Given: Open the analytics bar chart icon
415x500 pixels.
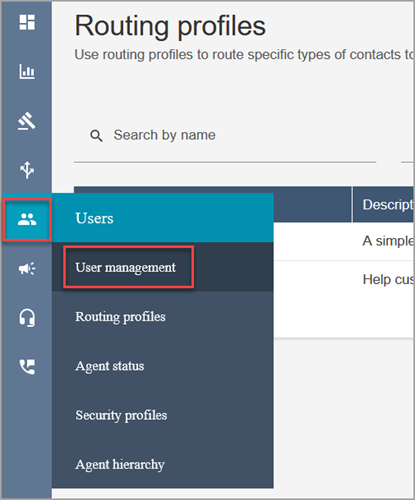Looking at the screenshot, I should [27, 71].
